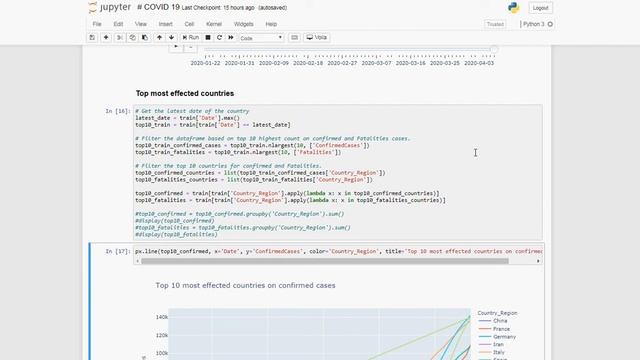Restart kernel and run all with the fast-forward icon
Image resolution: width=640 pixels, height=360 pixels.
point(231,38)
